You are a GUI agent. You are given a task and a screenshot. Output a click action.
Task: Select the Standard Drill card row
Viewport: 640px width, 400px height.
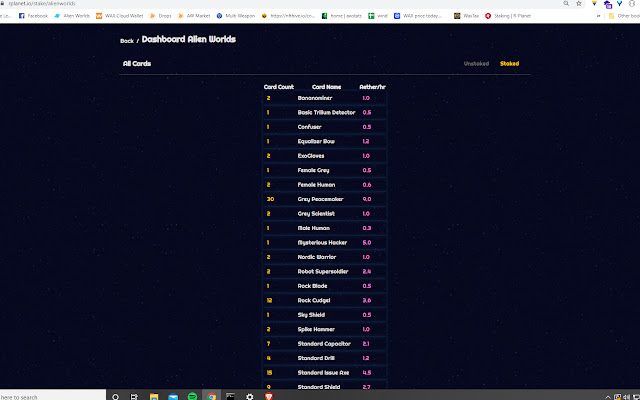point(324,358)
